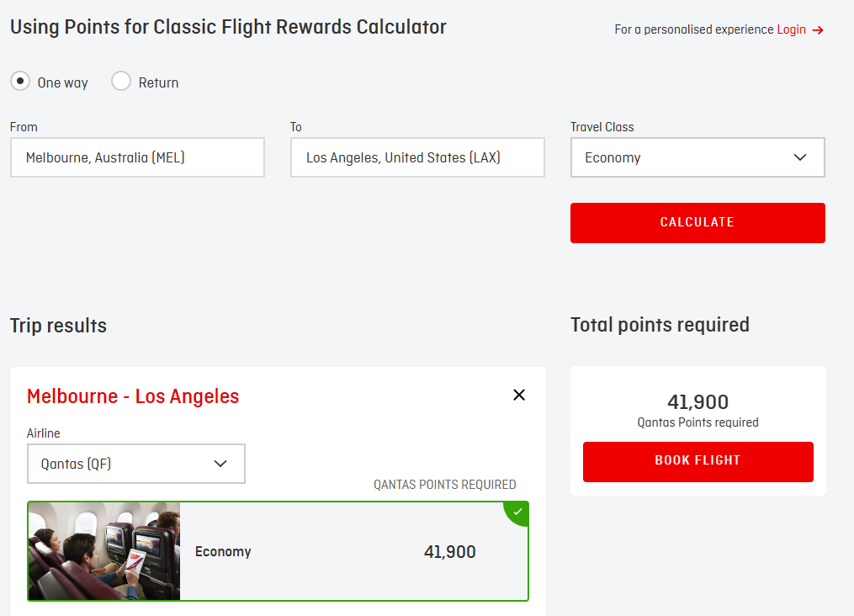This screenshot has height=616, width=854.
Task: Click the Trip results heading
Action: (x=58, y=325)
